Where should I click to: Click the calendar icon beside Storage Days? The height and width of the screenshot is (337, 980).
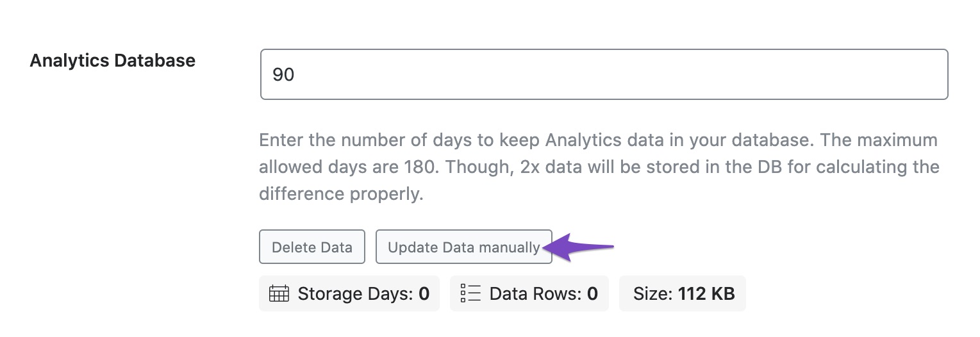[x=279, y=294]
